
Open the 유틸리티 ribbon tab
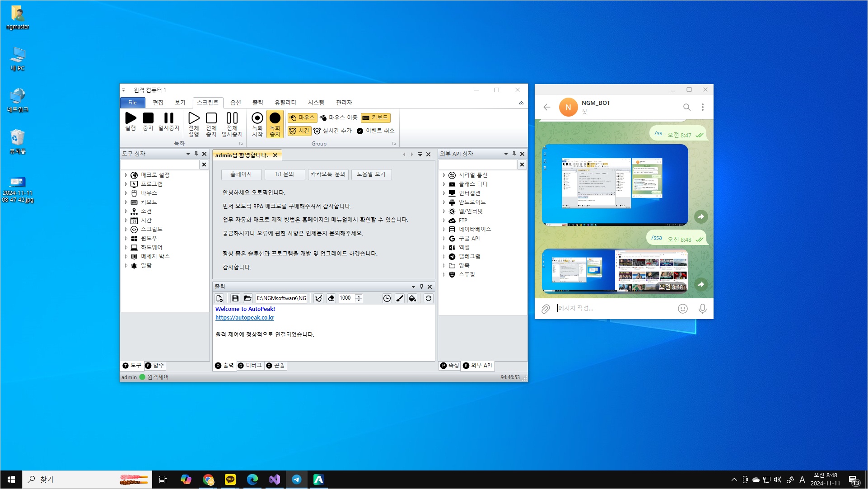[285, 103]
